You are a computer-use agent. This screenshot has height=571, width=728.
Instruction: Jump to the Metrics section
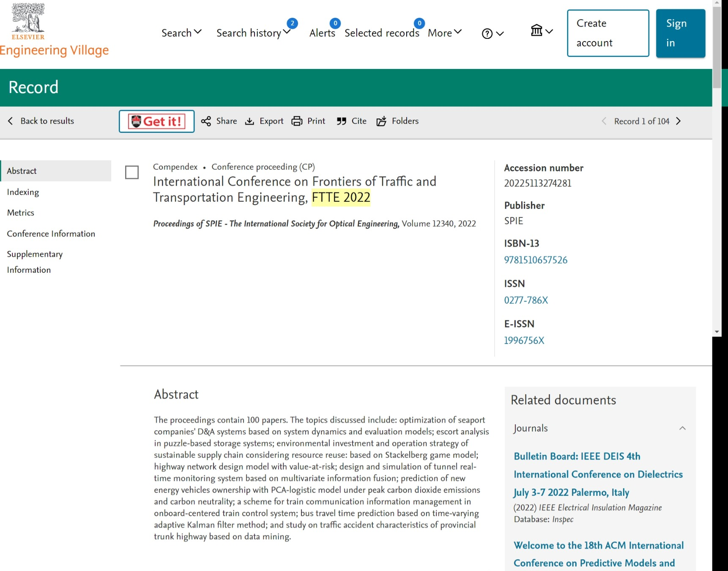click(x=21, y=213)
